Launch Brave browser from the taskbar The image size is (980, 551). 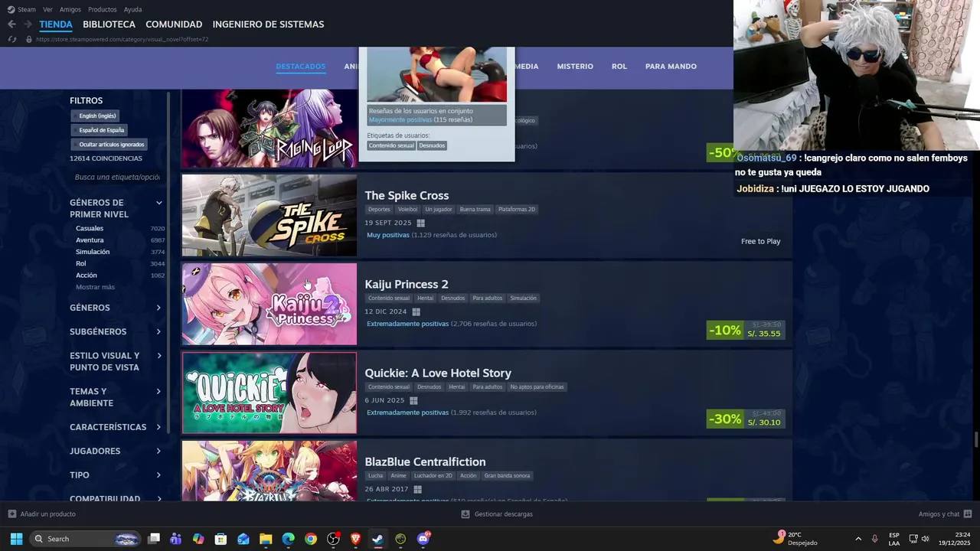click(355, 539)
